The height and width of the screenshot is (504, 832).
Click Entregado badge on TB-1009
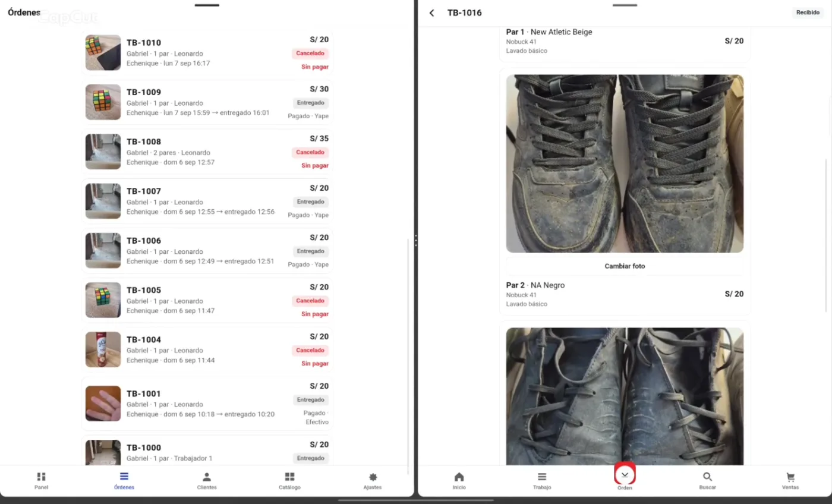(x=311, y=103)
